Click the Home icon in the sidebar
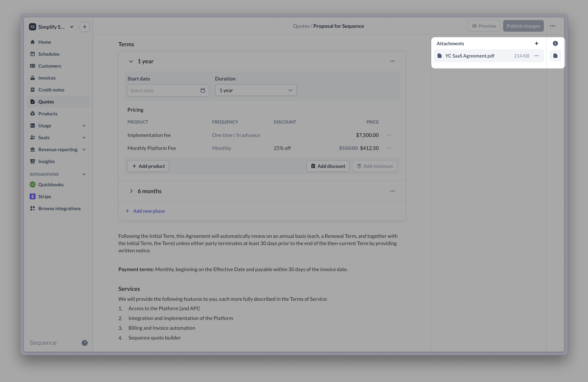Image resolution: width=588 pixels, height=382 pixels. (32, 42)
